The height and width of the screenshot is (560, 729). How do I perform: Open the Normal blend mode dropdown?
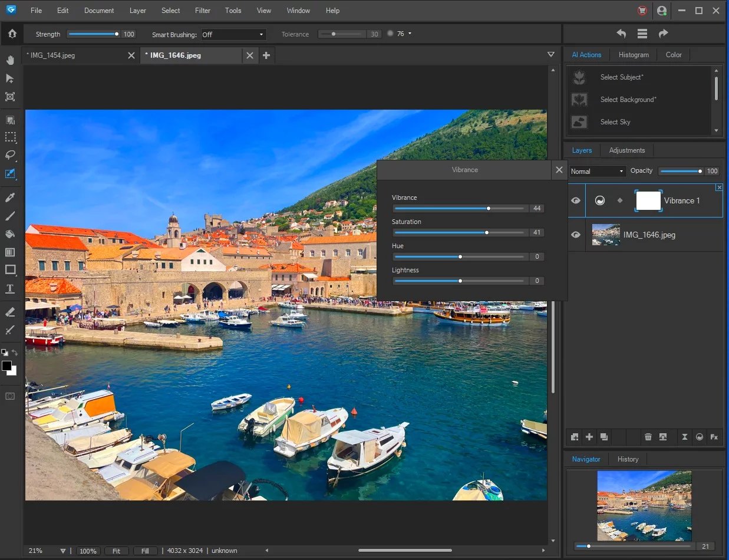tap(596, 171)
